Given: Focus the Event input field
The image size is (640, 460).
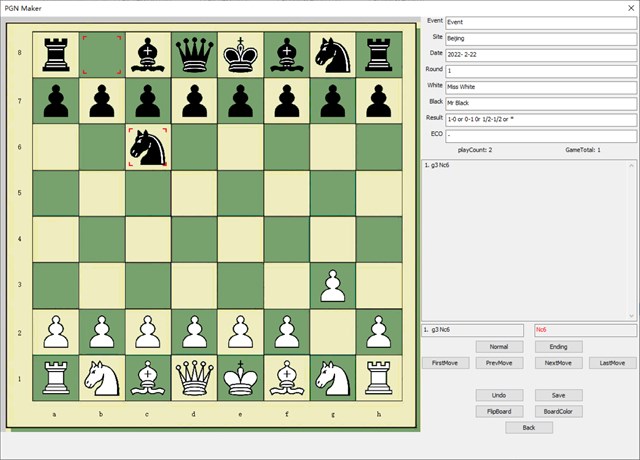Looking at the screenshot, I should pos(541,23).
